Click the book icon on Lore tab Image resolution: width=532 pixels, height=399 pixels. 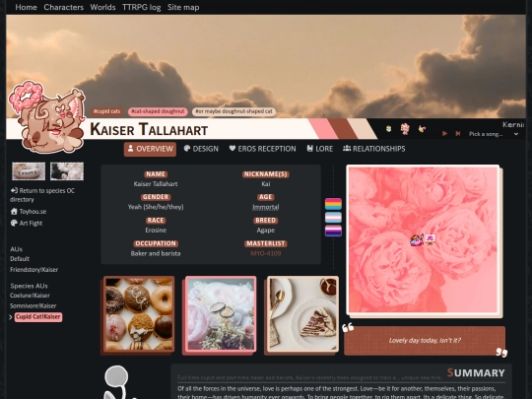coord(309,148)
